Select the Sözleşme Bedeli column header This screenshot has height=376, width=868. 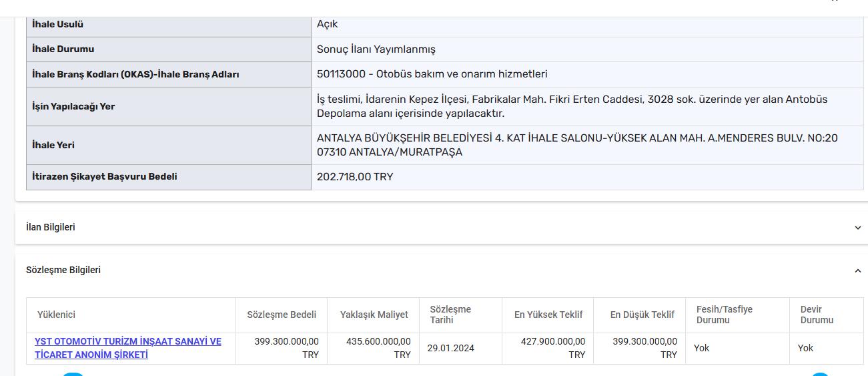pos(282,315)
